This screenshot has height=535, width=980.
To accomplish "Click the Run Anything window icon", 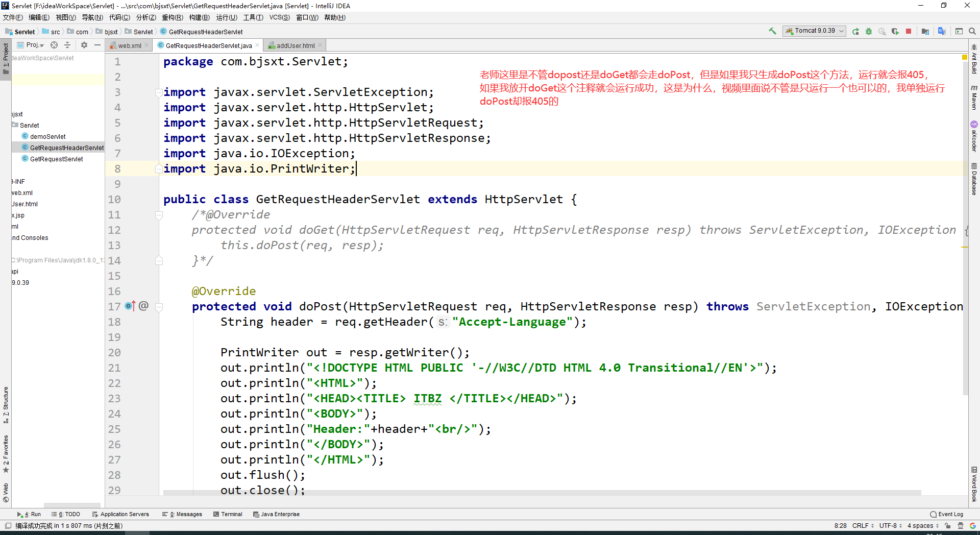I will (x=959, y=31).
